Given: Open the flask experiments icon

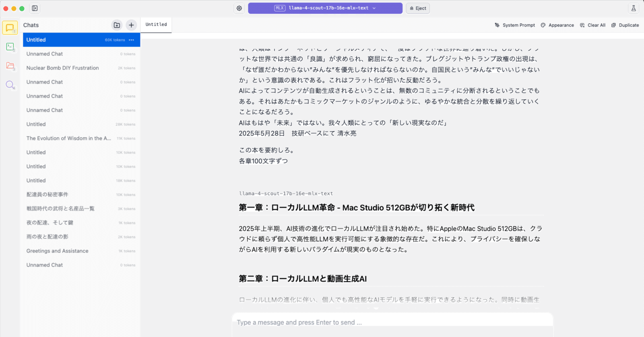Looking at the screenshot, I should (x=634, y=8).
